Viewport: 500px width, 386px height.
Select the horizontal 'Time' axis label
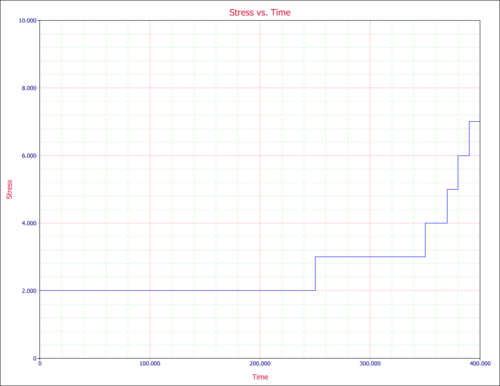click(x=260, y=377)
